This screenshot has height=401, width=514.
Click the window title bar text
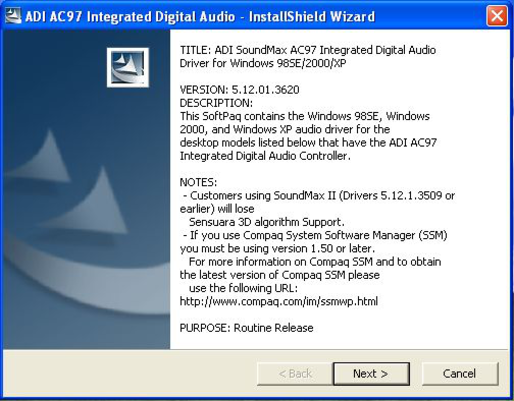(200, 16)
